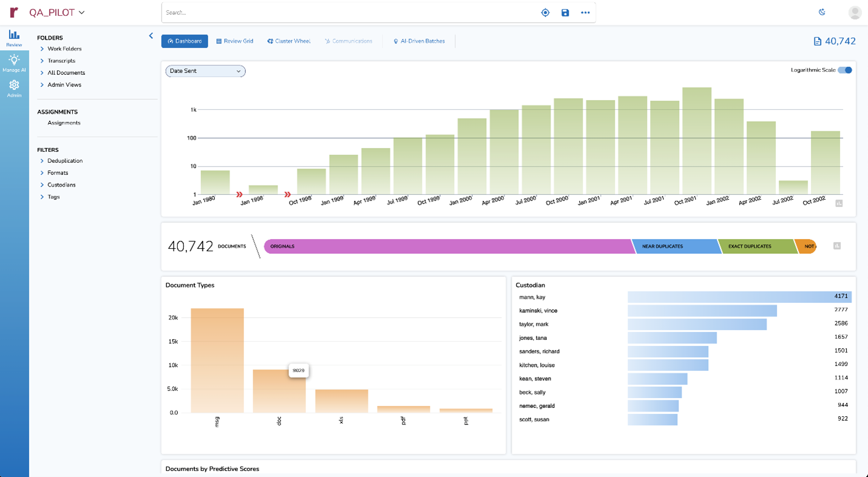Click custodian name kitchen, louise
The image size is (868, 477).
tap(537, 365)
